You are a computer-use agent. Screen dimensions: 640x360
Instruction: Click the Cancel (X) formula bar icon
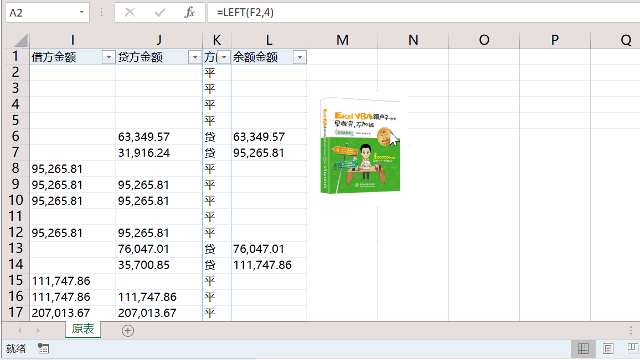point(130,13)
